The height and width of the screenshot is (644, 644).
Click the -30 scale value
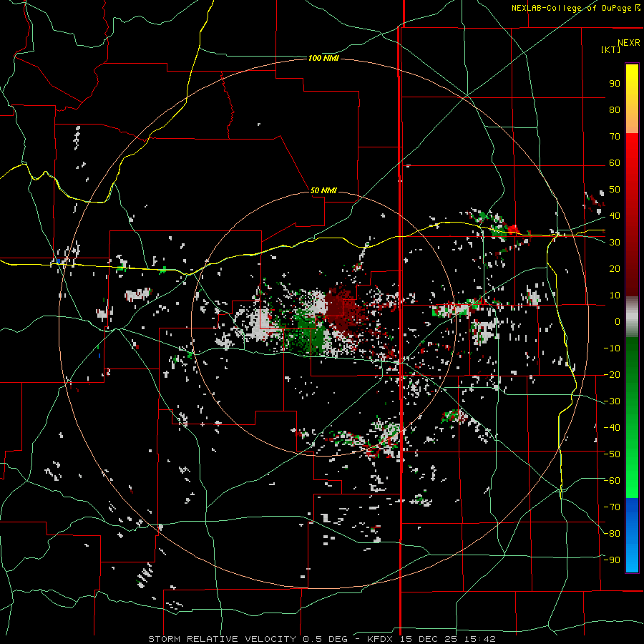point(612,401)
